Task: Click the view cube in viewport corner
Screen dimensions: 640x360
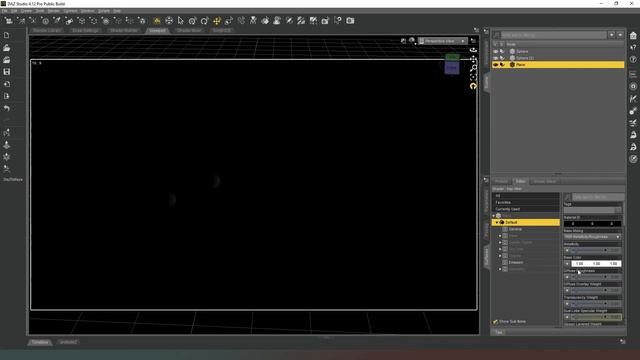Action: coord(452,64)
